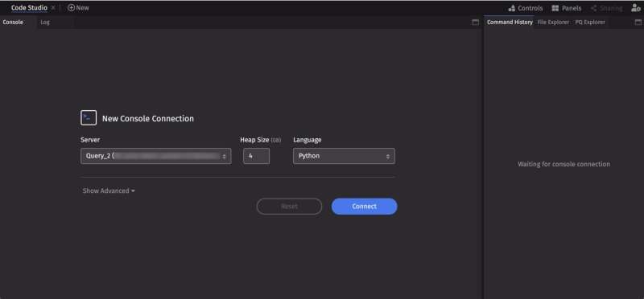
Task: Select the Console tab
Action: click(x=13, y=23)
